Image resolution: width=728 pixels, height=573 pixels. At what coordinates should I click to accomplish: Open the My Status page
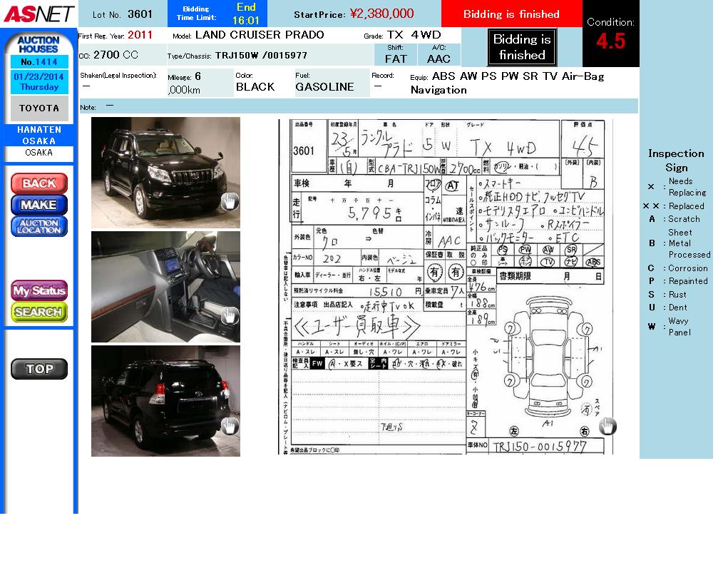pos(39,290)
